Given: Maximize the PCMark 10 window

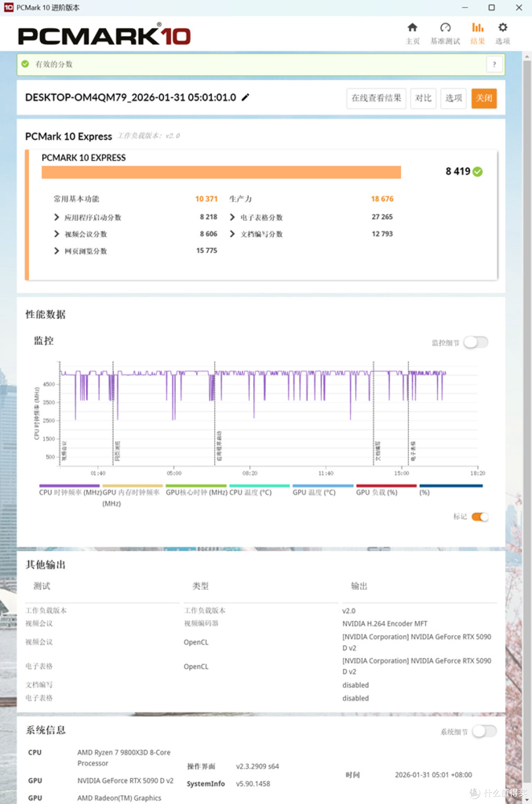Looking at the screenshot, I should pyautogui.click(x=491, y=7).
